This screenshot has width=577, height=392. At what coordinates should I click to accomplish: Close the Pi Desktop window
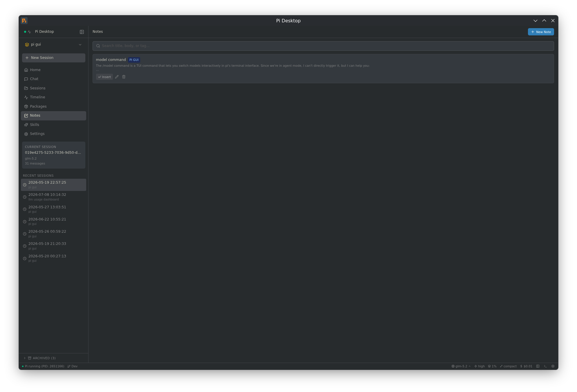click(x=553, y=21)
